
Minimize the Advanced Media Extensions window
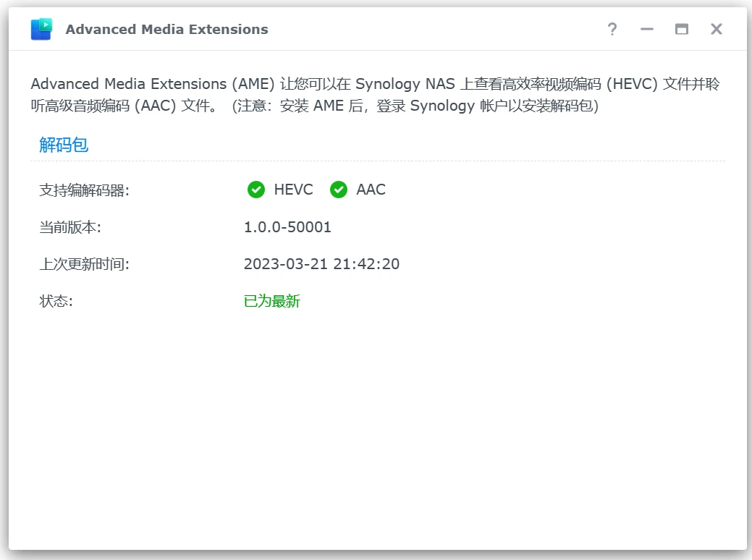click(x=647, y=29)
